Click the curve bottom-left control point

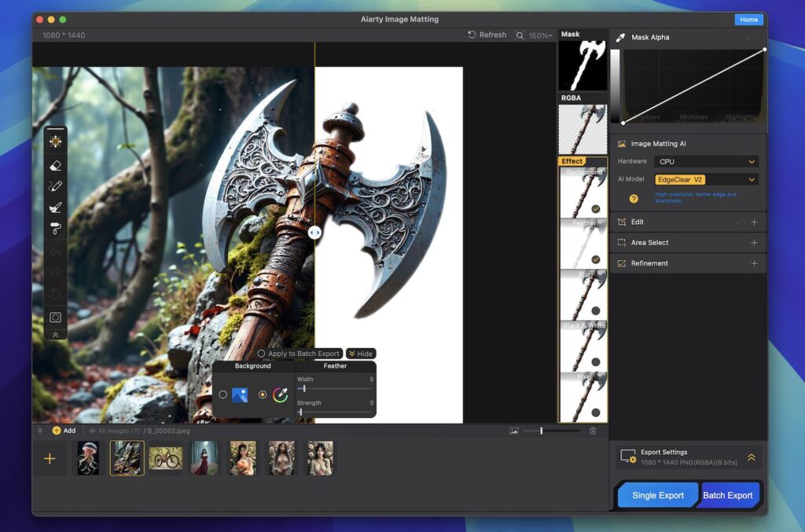click(623, 123)
